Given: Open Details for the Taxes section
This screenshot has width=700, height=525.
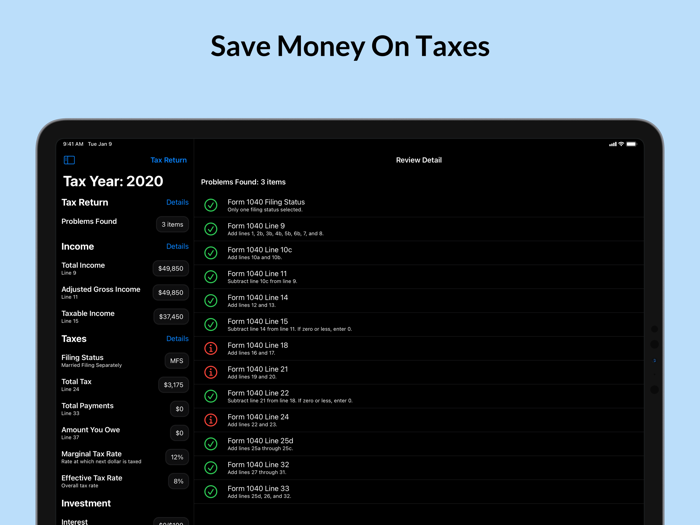Looking at the screenshot, I should pyautogui.click(x=177, y=339).
